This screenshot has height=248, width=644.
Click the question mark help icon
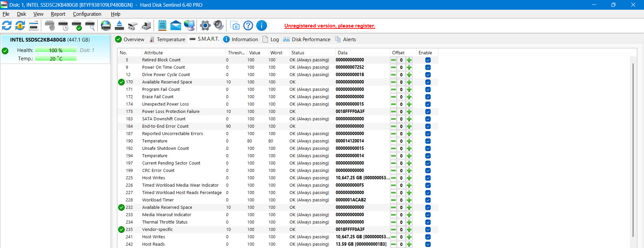(x=248, y=25)
